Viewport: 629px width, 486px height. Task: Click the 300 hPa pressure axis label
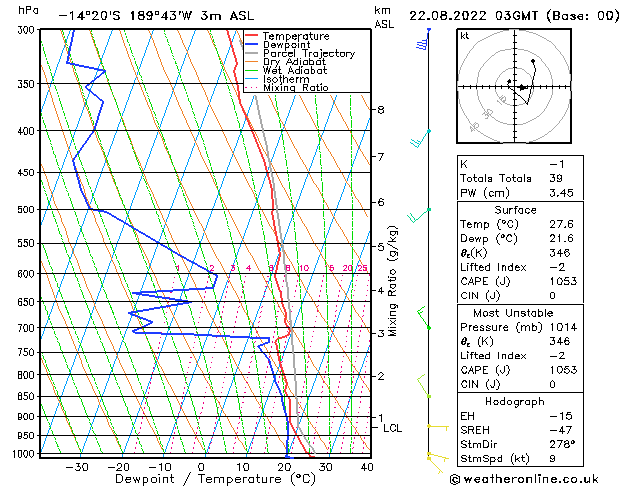28,30
